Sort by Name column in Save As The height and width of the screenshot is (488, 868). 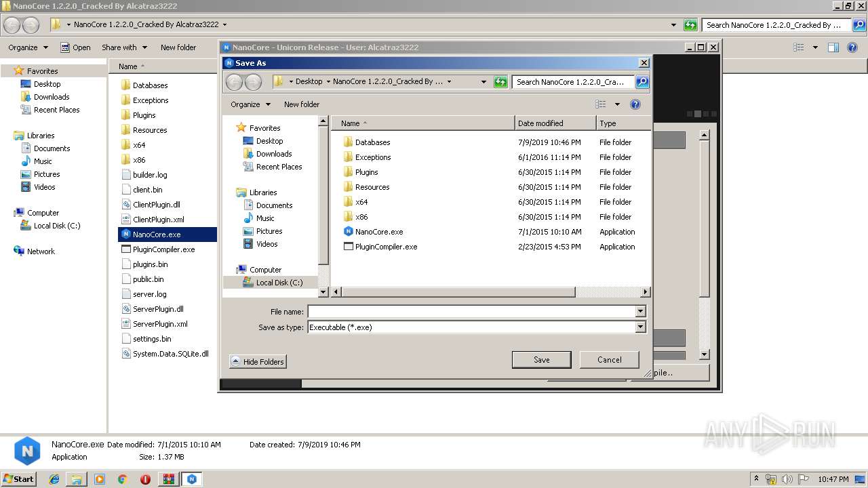[422, 123]
